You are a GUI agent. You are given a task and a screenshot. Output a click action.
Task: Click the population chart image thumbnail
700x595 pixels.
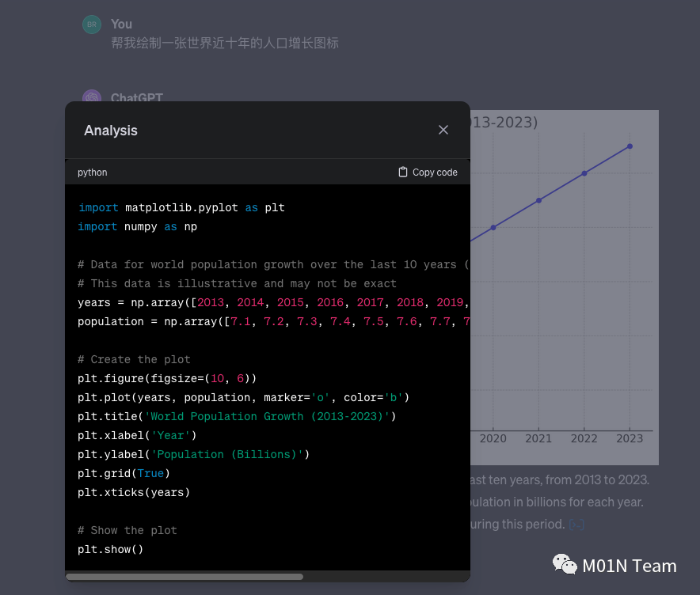(x=565, y=287)
